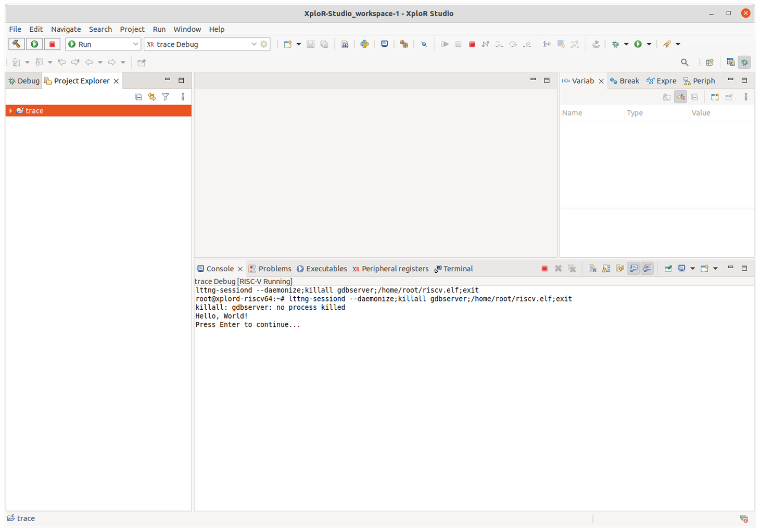Close the Project Explorer tab

point(116,81)
